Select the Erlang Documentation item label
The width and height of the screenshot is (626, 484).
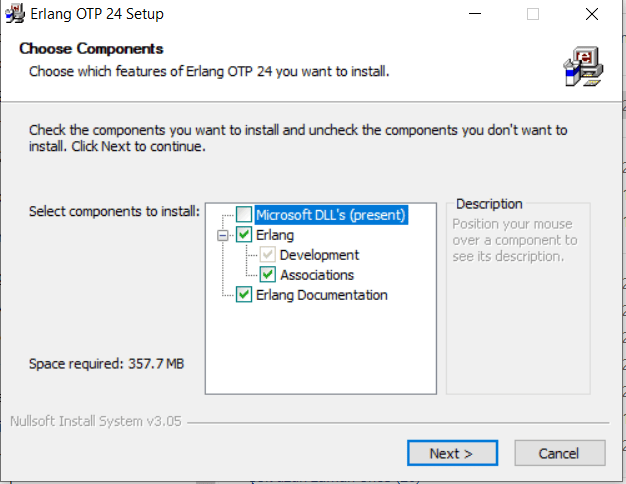coord(321,295)
